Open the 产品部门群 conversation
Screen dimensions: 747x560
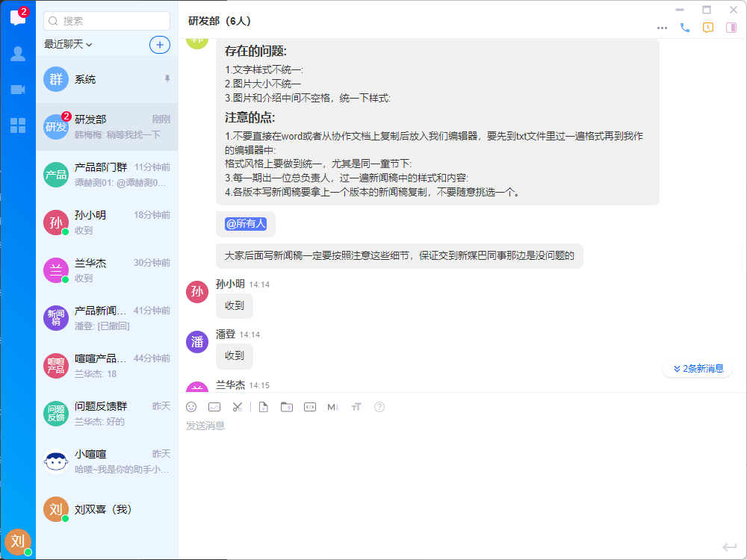107,175
